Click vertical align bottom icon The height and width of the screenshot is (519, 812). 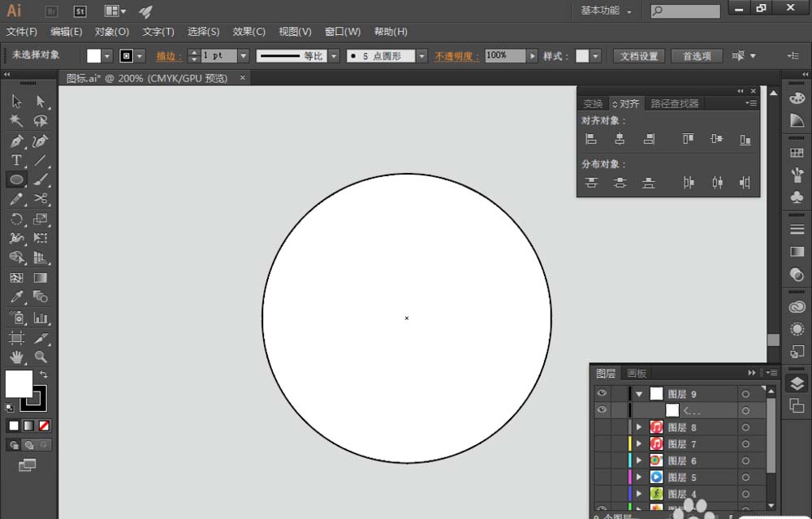click(x=745, y=139)
